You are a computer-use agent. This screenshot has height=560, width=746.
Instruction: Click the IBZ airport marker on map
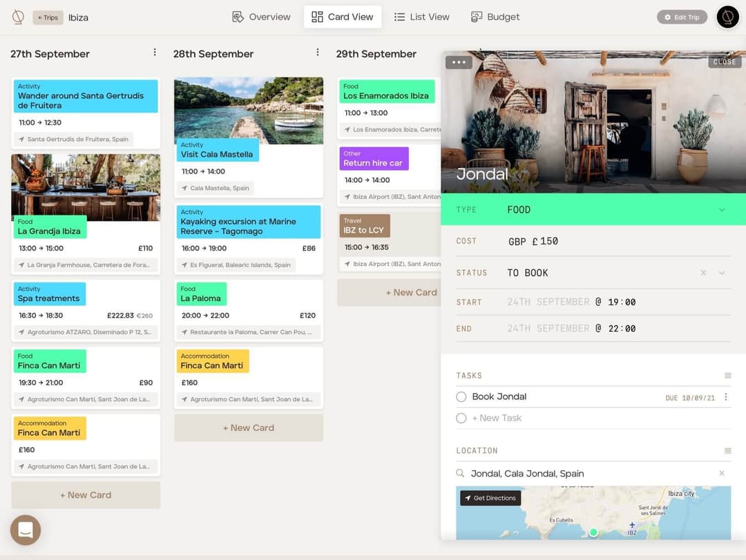coord(632,528)
